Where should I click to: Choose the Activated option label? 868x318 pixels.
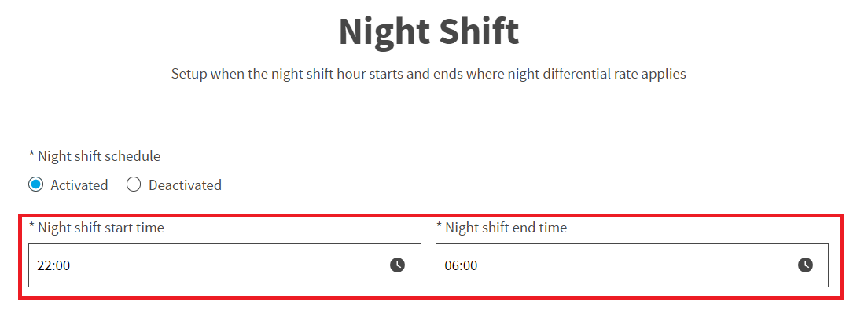tap(79, 185)
